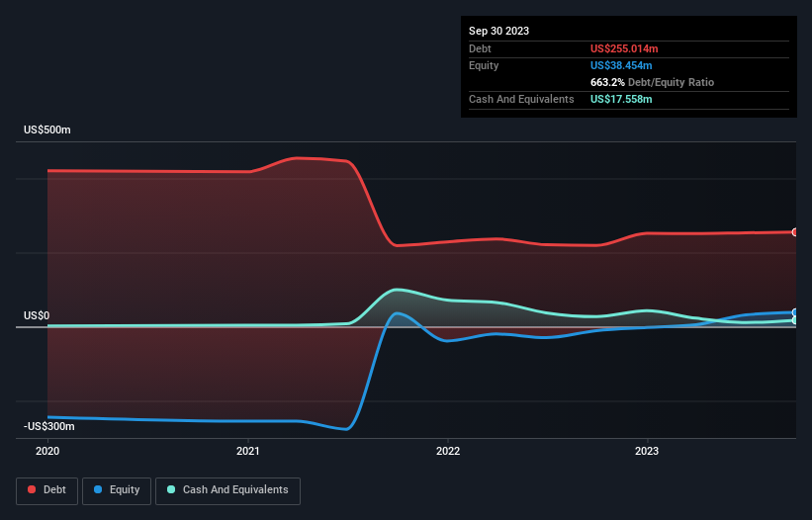The height and width of the screenshot is (520, 812).
Task: Click the Debt row label in tooltip
Action: [480, 48]
